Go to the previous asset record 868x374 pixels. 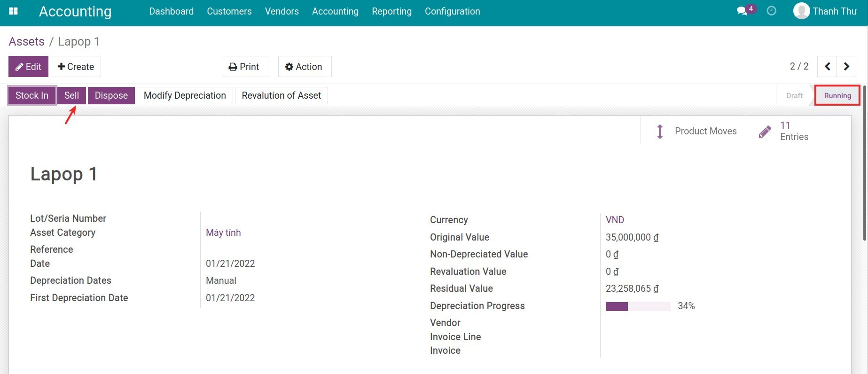click(x=828, y=67)
